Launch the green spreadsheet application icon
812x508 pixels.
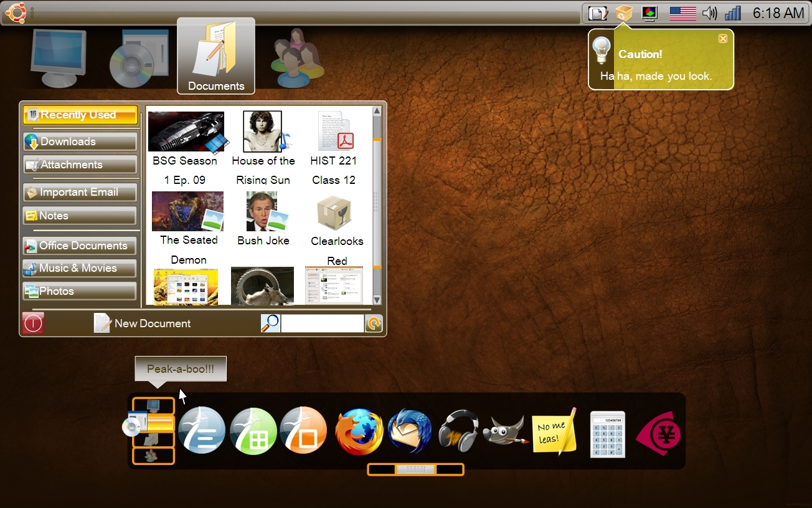tap(253, 431)
